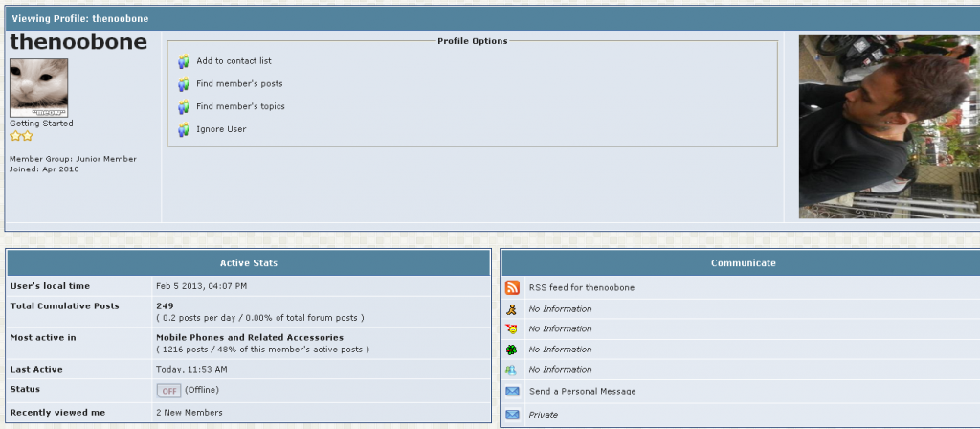Open the Send a Personal Message link
This screenshot has width=980, height=429.
[x=582, y=392]
